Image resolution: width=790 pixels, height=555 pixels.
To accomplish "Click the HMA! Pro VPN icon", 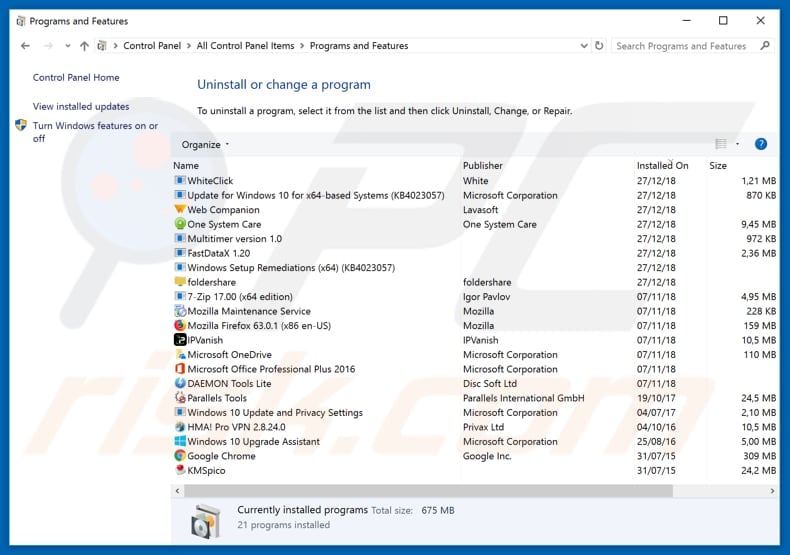I will pos(179,427).
